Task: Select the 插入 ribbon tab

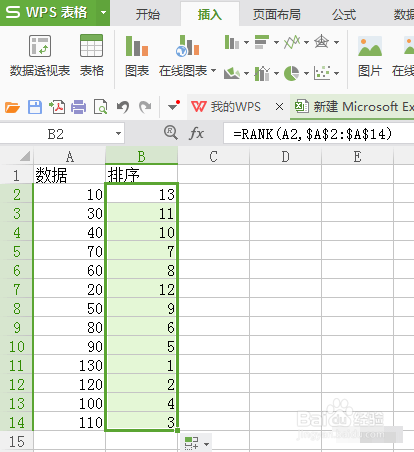Action: coord(210,15)
